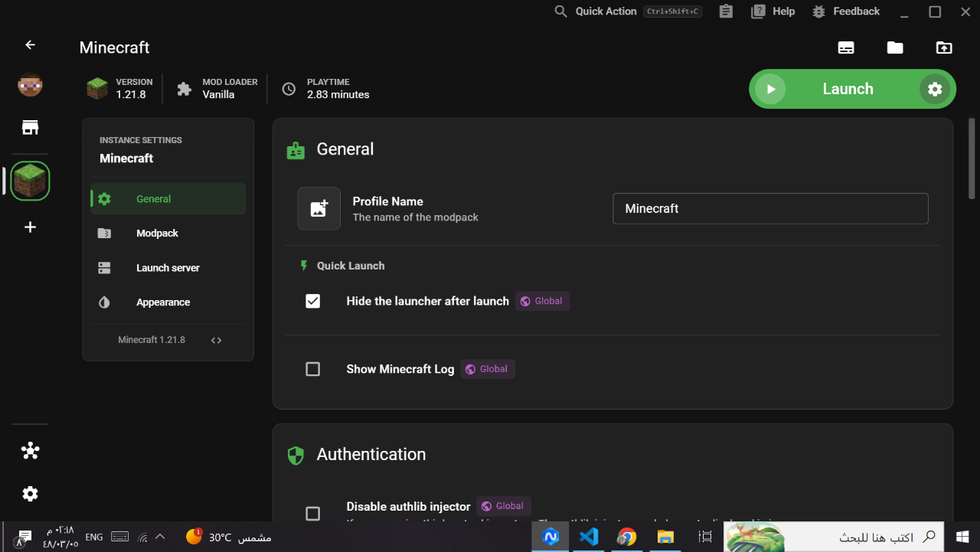Expand the system tray hidden icons chevron

click(x=160, y=537)
